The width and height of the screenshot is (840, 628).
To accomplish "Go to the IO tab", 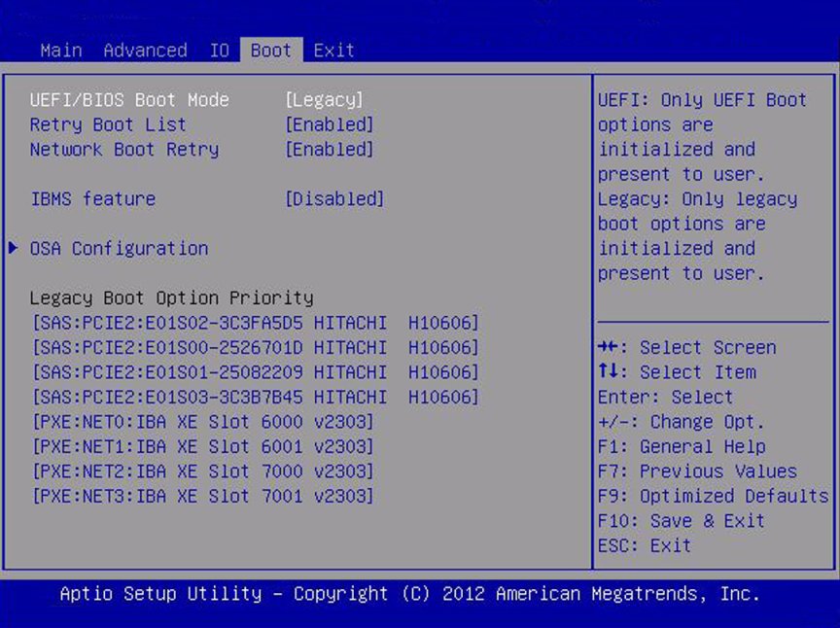I will (x=219, y=51).
